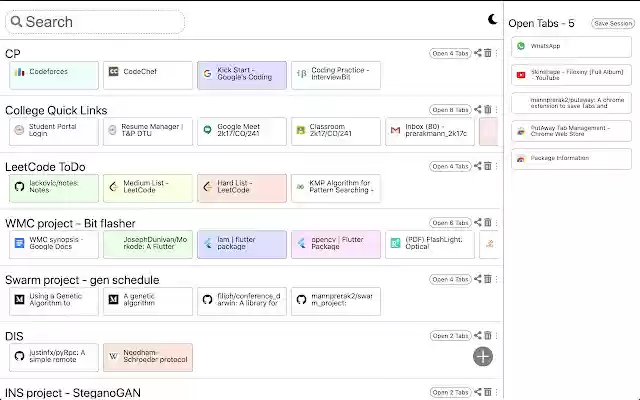Open the CodeChef saved tab

click(x=148, y=76)
